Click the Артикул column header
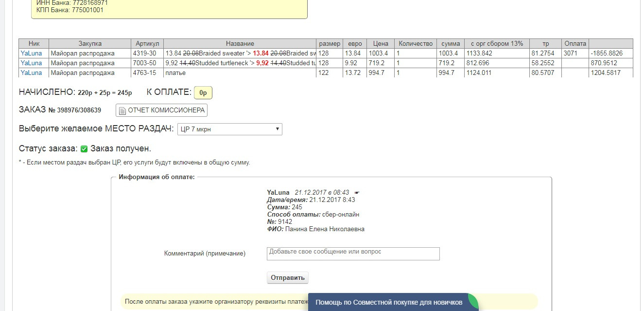 147,43
